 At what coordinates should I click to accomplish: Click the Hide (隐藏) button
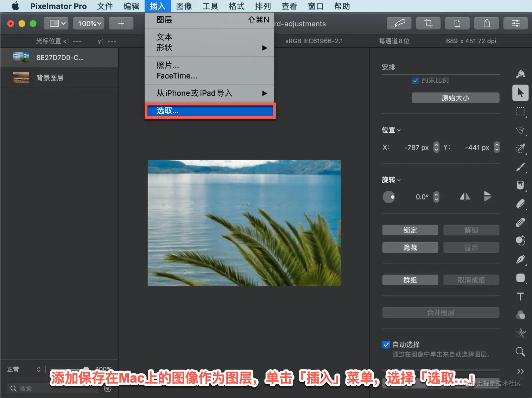point(410,247)
